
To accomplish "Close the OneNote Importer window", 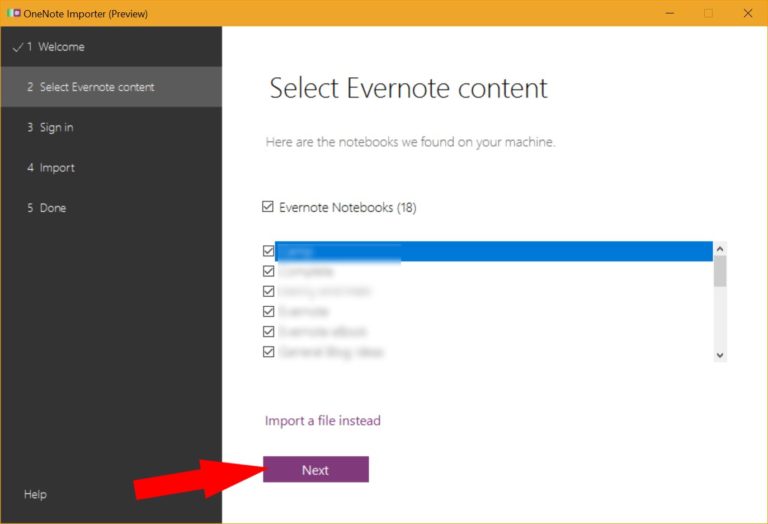I will coord(747,13).
